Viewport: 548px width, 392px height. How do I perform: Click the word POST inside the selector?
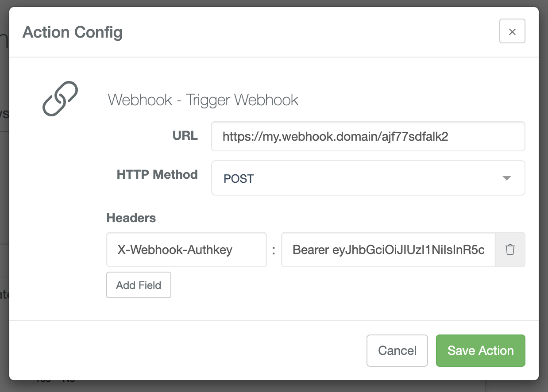coord(239,179)
